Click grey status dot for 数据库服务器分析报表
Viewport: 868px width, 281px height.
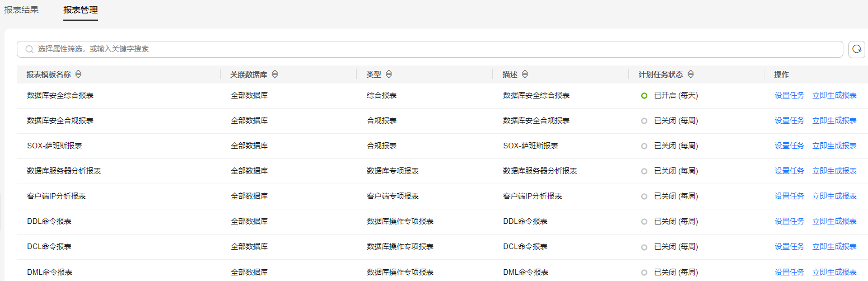point(644,171)
